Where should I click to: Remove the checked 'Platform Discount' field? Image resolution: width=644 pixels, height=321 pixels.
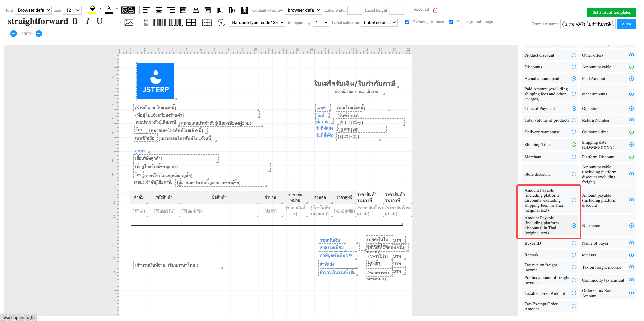[x=631, y=157]
